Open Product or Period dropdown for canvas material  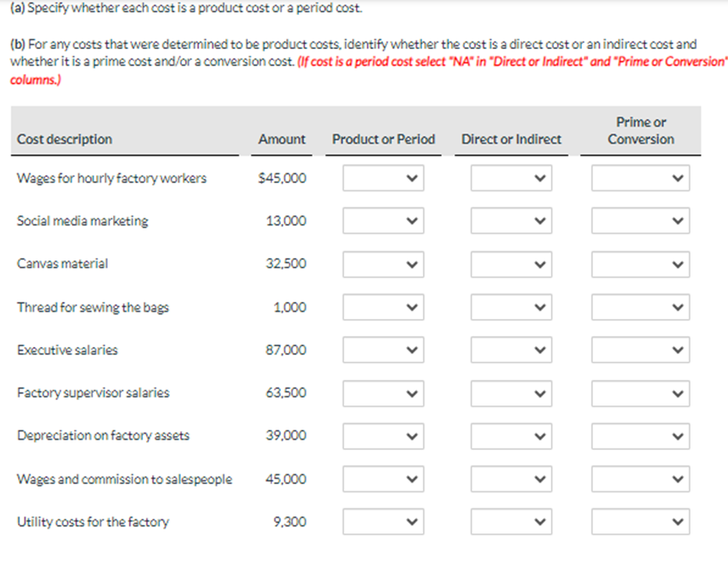coord(382,264)
